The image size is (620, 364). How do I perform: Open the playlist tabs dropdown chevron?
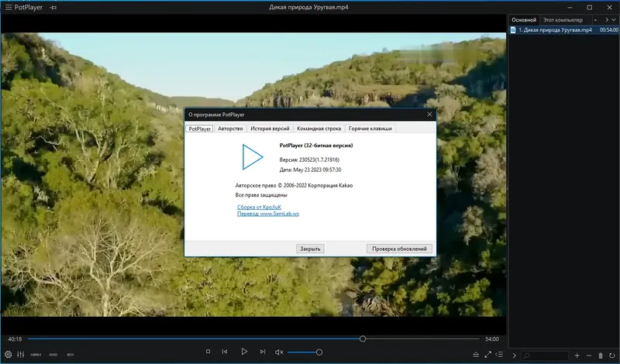614,20
